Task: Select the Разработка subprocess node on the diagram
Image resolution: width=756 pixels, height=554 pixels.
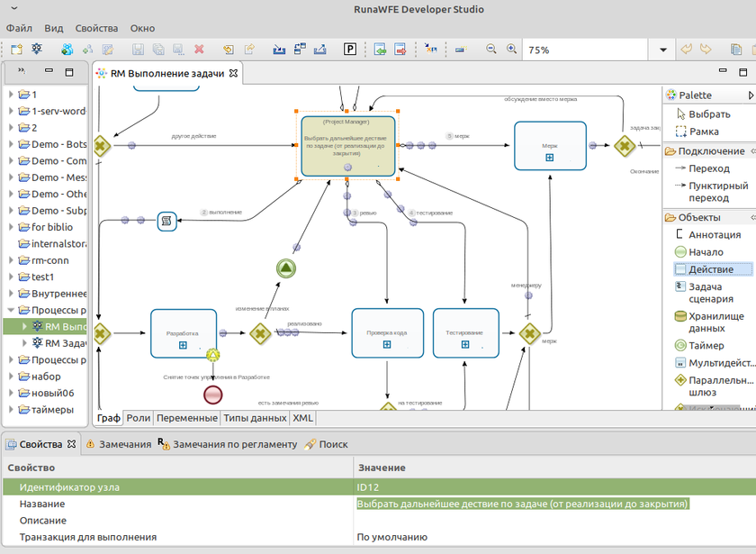Action: pyautogui.click(x=184, y=334)
